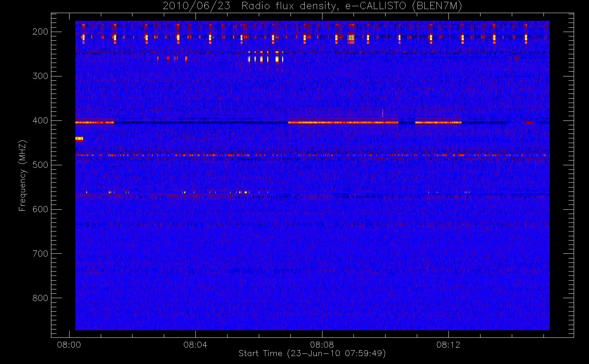
Task: Click the 08:04 time tick label
Action: coord(195,345)
